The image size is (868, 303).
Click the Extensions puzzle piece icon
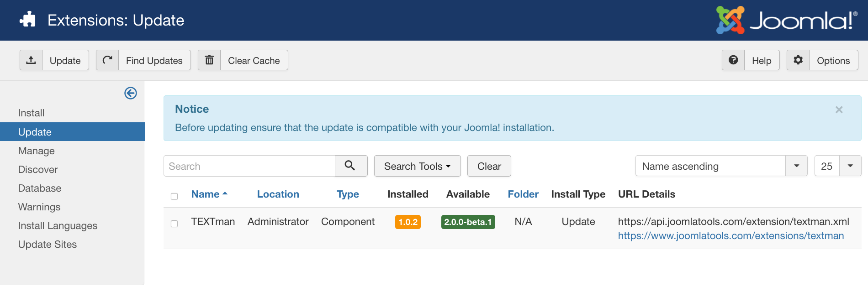coord(28,20)
